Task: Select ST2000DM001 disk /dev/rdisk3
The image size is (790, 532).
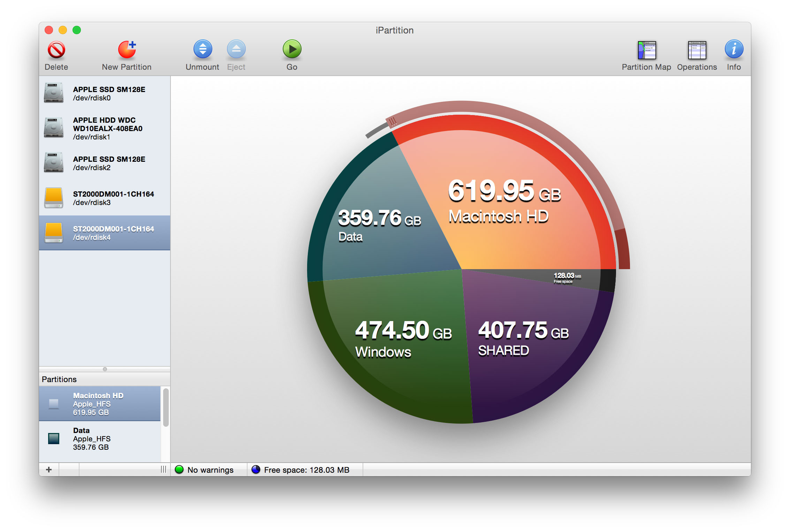Action: point(105,198)
